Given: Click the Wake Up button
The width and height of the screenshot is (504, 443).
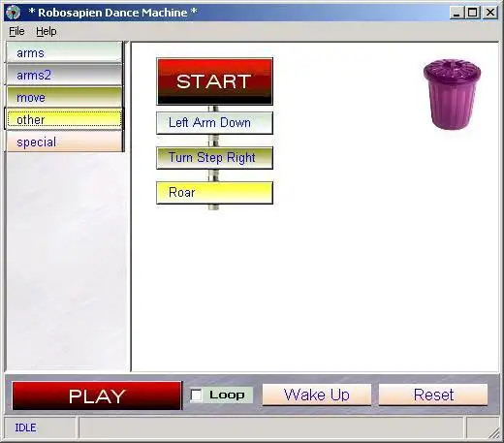Looking at the screenshot, I should click(x=317, y=395).
